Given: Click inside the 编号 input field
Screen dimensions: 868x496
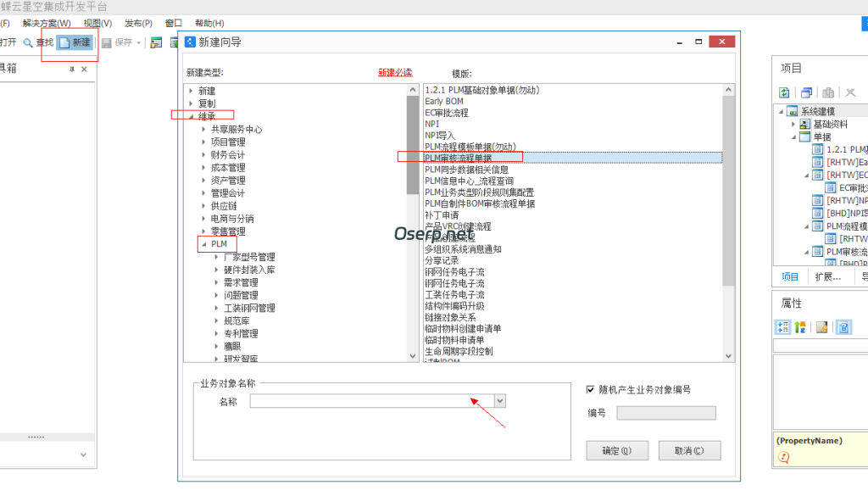Looking at the screenshot, I should 665,412.
